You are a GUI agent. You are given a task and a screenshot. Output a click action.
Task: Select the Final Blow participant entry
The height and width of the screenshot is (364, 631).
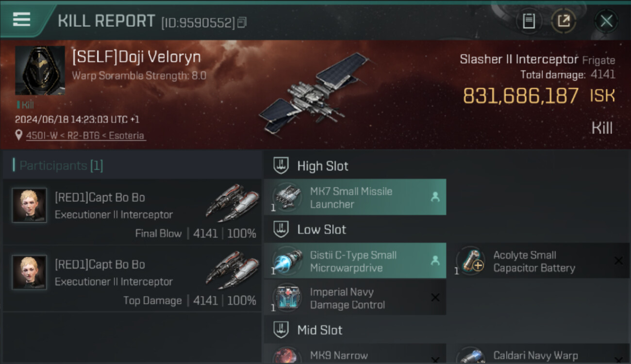132,212
